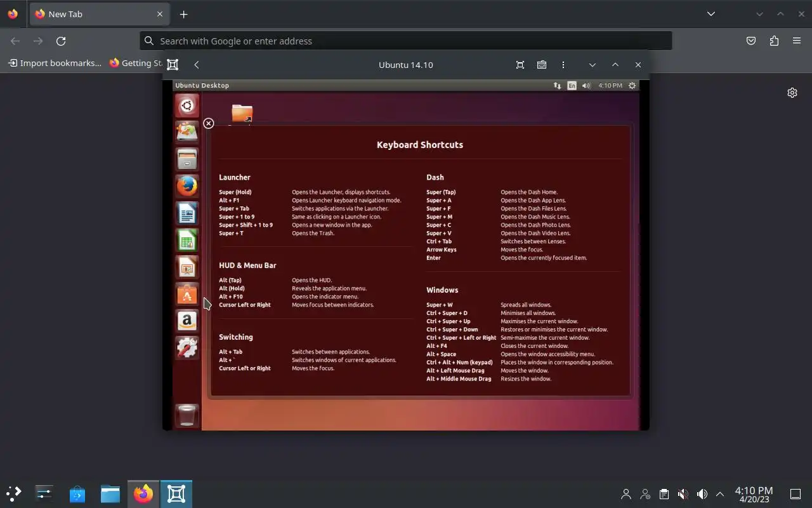The image size is (812, 508).
Task: Toggle fullscreen for the Ubuntu 14.10 box
Action: [520, 65]
